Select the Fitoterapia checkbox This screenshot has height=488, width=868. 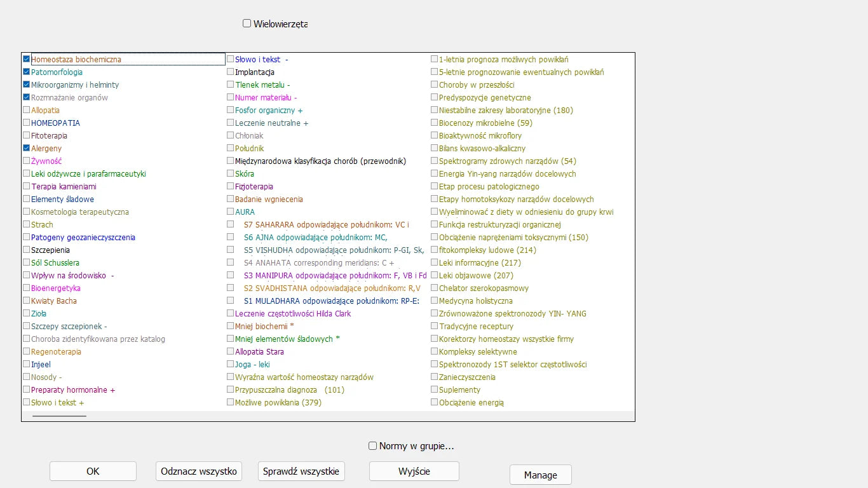pos(27,135)
